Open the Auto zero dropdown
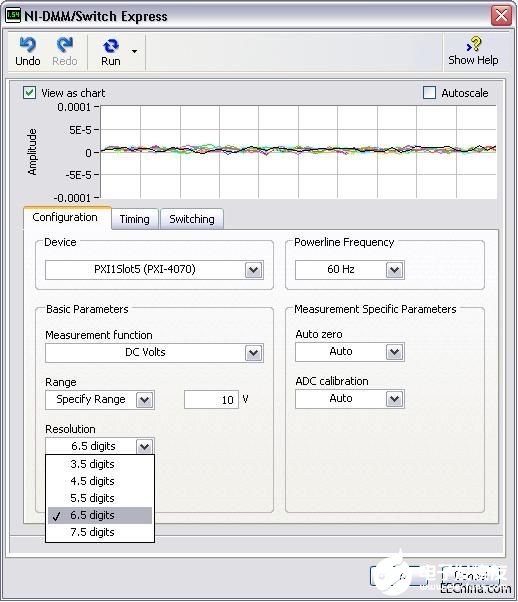The height and width of the screenshot is (602, 518). 394,352
